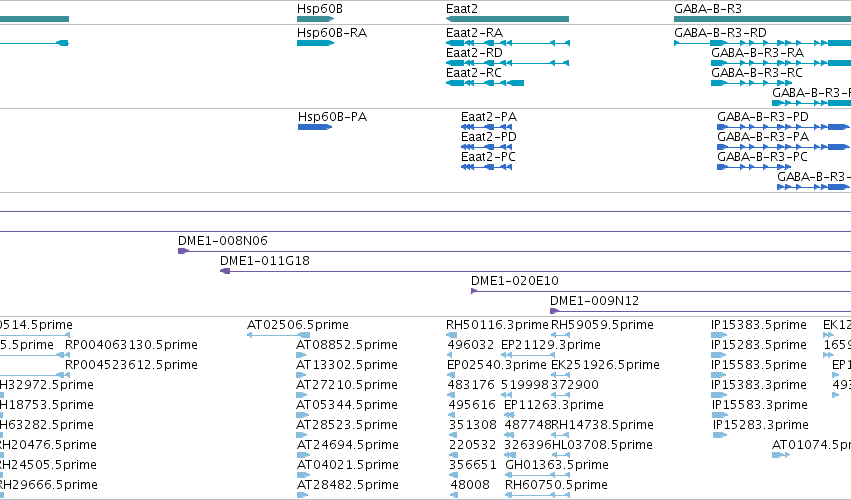Click the IP15283.5prime EST label
This screenshot has height=500, width=851.
coord(759,345)
